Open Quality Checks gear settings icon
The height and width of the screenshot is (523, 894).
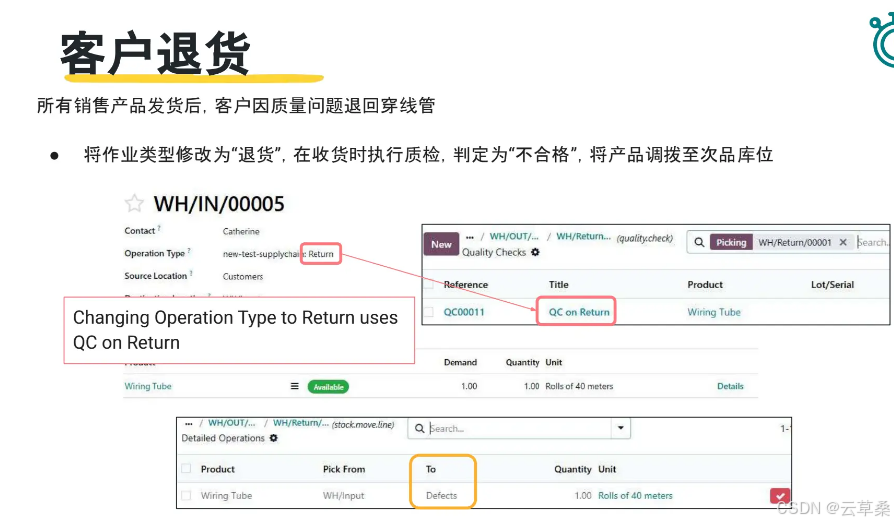[535, 252]
